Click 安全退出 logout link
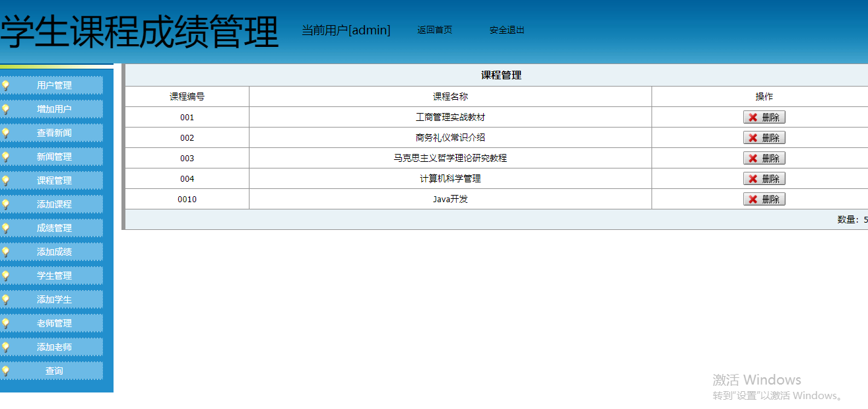868x409 pixels. pos(507,30)
